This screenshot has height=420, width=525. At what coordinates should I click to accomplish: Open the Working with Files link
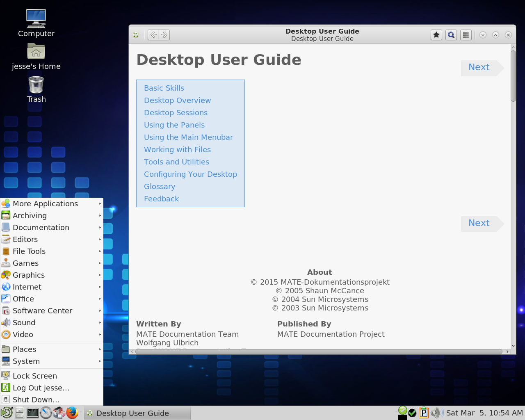177,150
